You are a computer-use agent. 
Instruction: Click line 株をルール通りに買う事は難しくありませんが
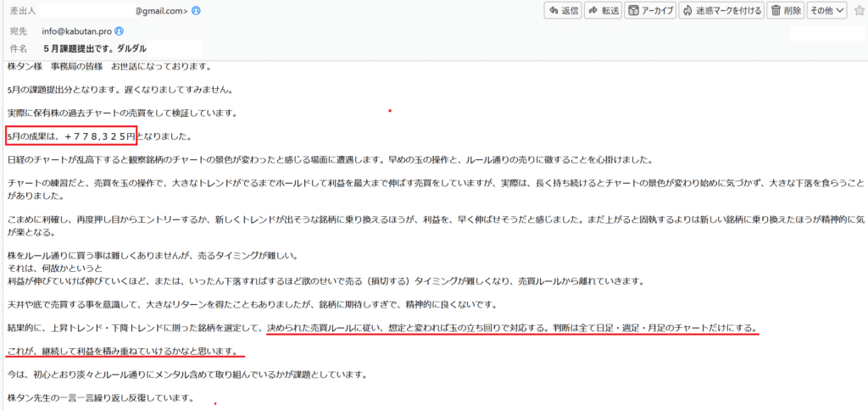153,256
